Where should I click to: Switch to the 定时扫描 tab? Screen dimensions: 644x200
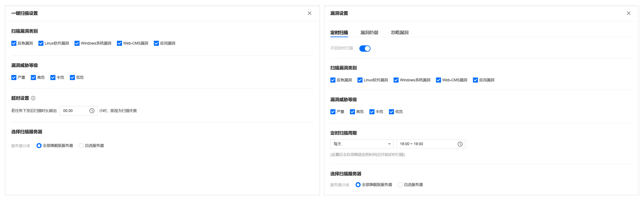(x=339, y=33)
